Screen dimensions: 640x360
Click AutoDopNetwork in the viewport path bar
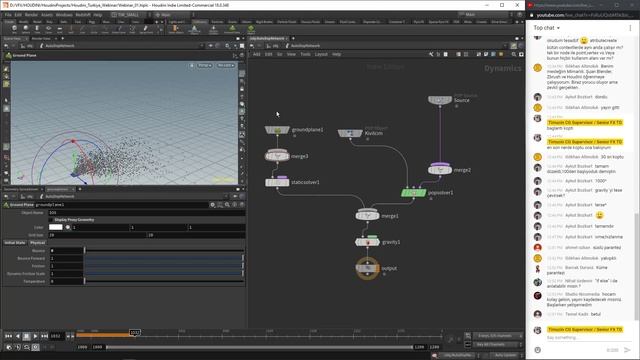point(60,46)
